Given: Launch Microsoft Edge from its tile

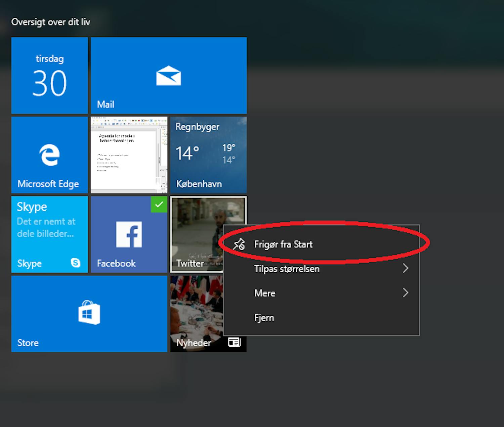Looking at the screenshot, I should (49, 155).
